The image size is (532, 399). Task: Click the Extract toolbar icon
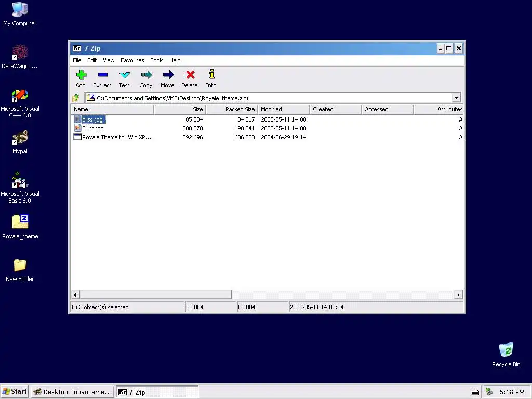(103, 75)
